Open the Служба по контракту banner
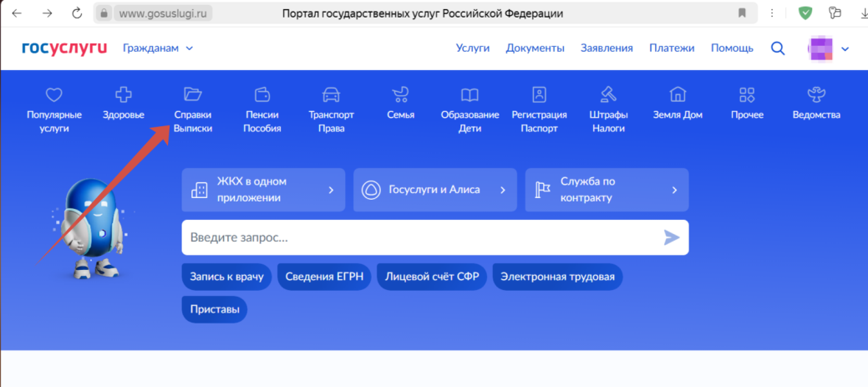 point(607,190)
